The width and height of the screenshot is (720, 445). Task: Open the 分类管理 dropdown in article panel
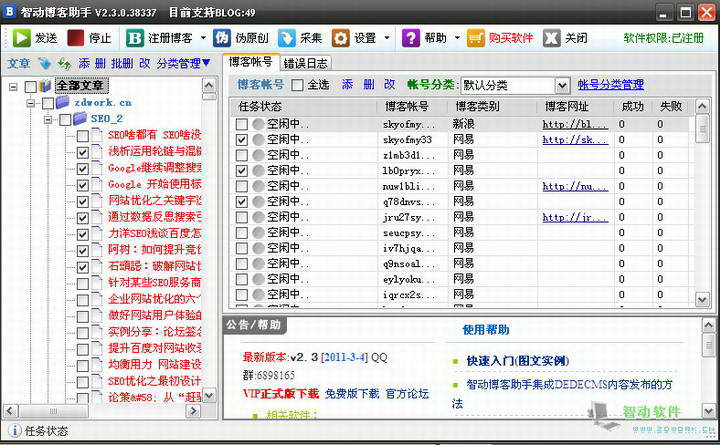tap(183, 63)
